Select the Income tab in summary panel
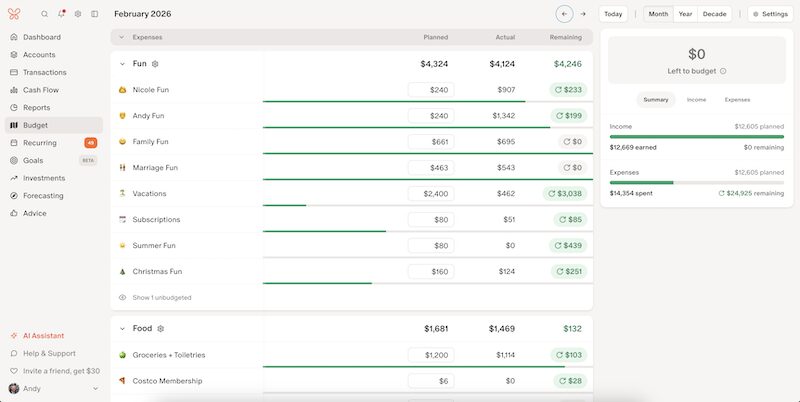Image resolution: width=800 pixels, height=402 pixels. 696,100
